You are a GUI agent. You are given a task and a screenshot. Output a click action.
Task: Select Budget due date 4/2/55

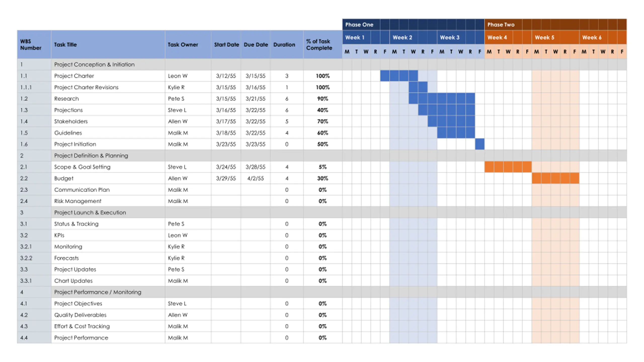(255, 178)
